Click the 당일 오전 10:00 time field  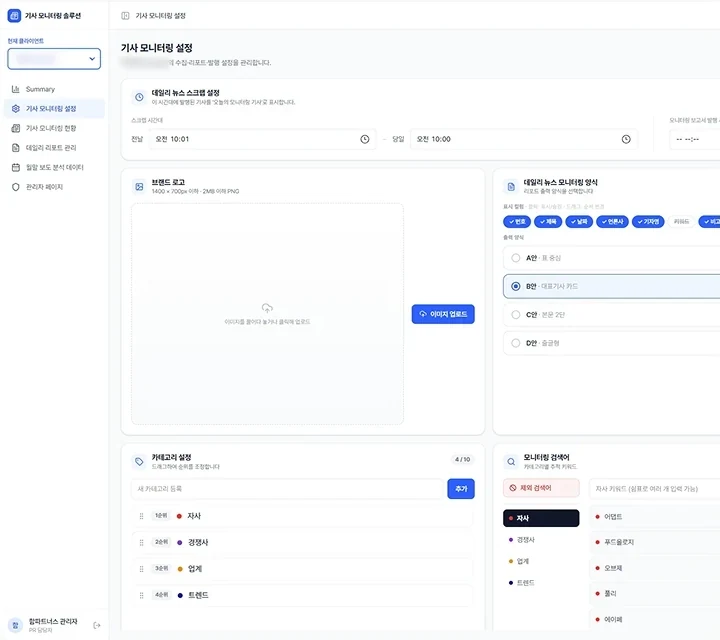pyautogui.click(x=523, y=139)
